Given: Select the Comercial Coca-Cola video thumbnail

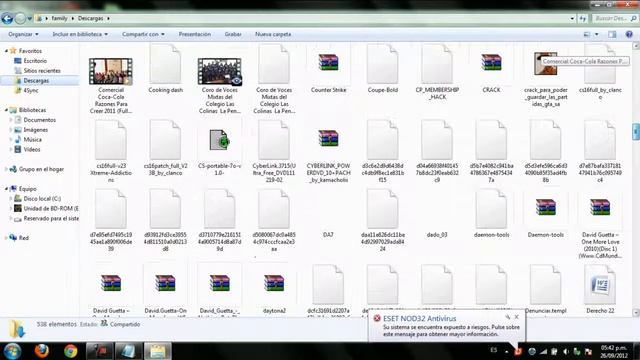Looking at the screenshot, I should coord(111,71).
